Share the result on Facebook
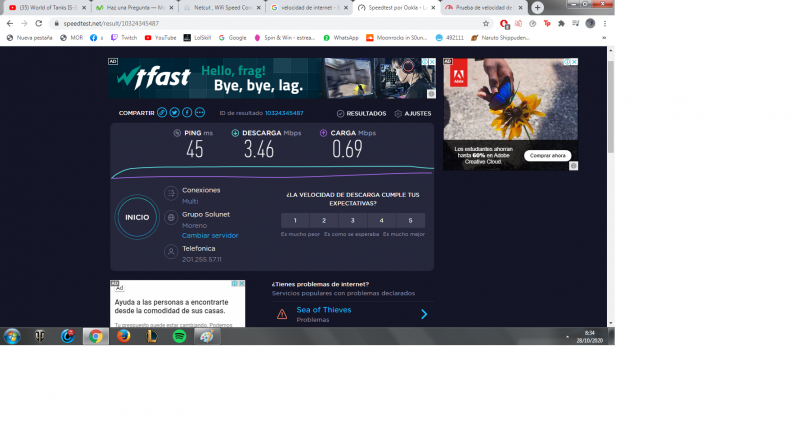 pos(187,113)
